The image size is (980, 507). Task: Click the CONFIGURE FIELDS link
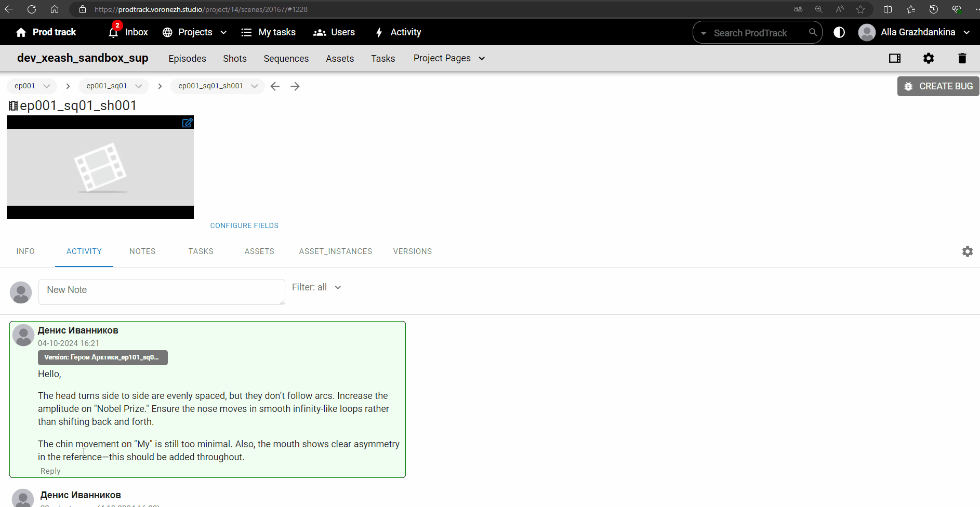[x=244, y=225]
